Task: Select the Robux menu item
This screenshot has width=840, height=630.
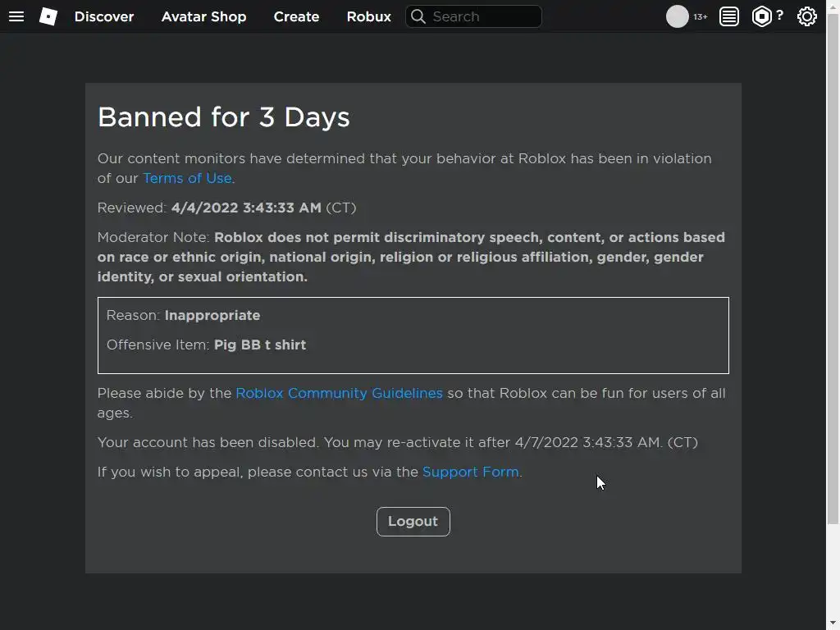Action: click(368, 16)
